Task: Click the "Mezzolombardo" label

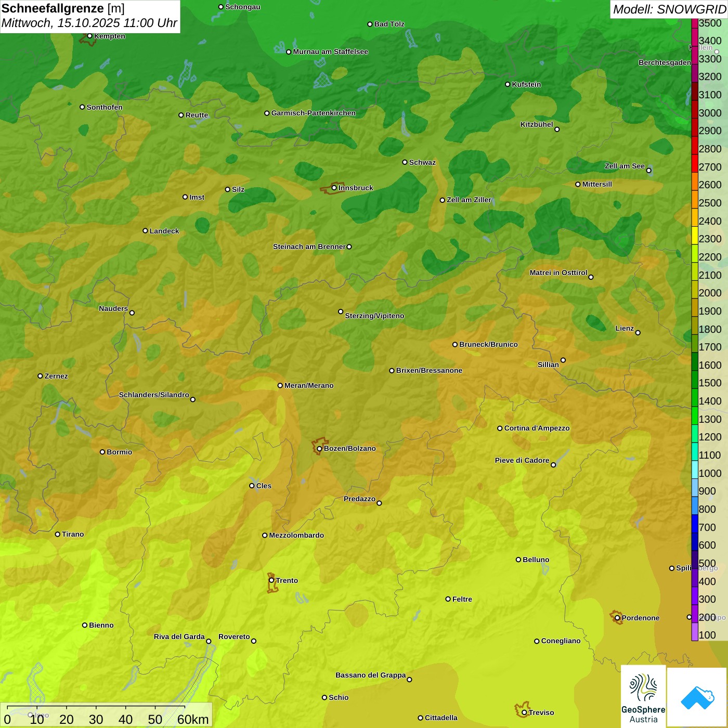Action: tap(296, 535)
